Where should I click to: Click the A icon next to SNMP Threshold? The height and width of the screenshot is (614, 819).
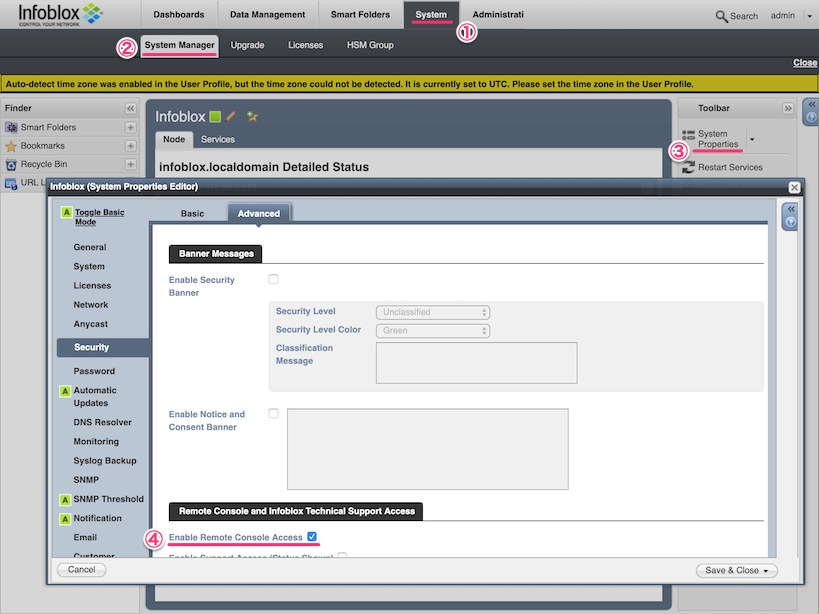65,500
